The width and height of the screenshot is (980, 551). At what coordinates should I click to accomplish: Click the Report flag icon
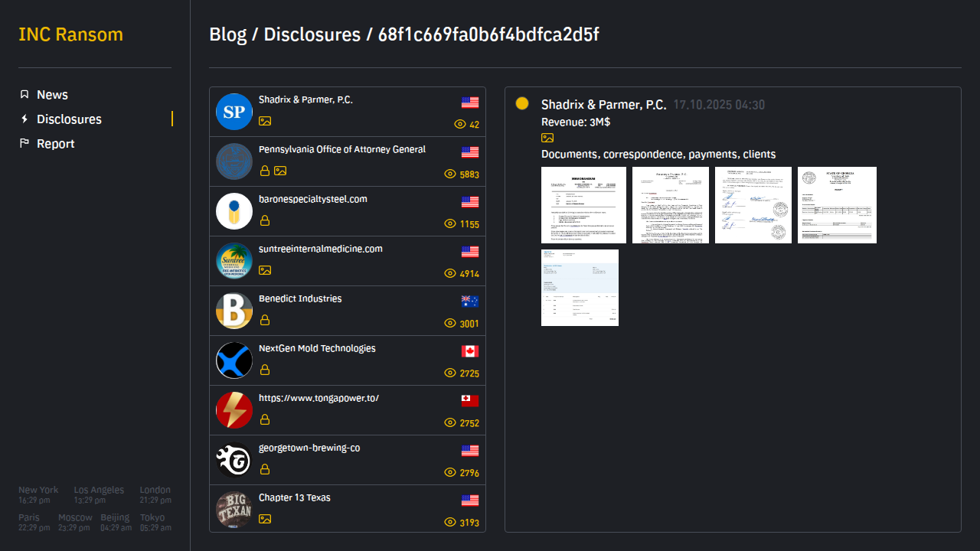click(24, 144)
